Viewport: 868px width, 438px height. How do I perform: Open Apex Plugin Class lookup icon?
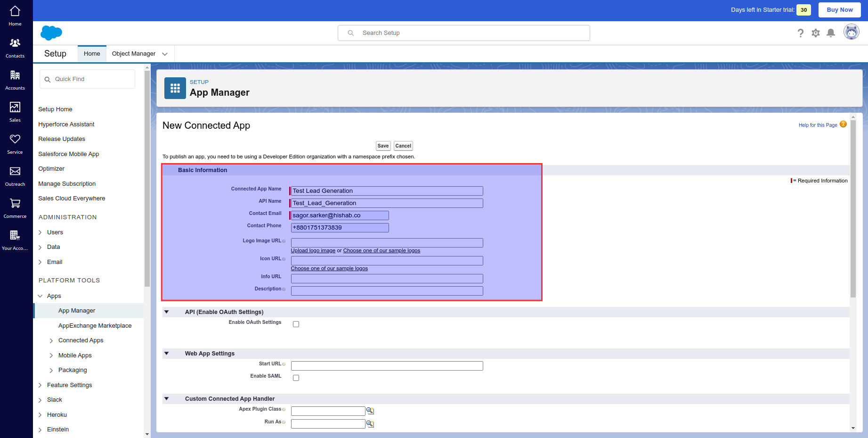370,411
